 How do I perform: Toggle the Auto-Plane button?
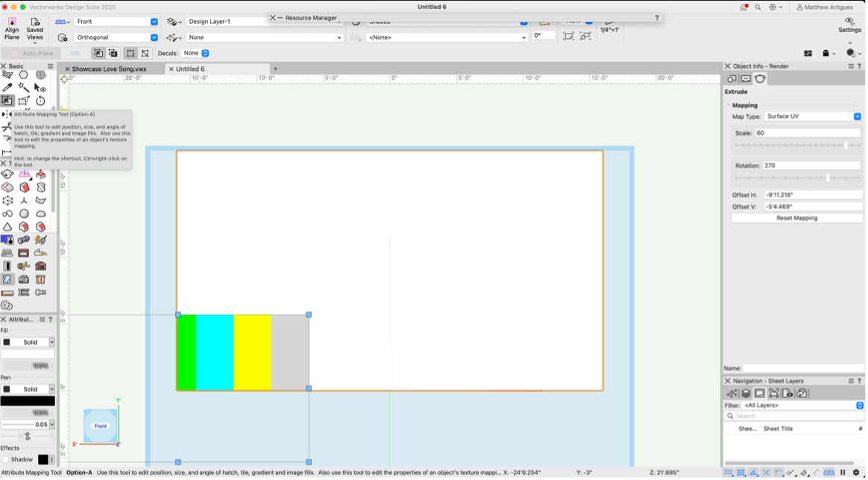[x=31, y=54]
